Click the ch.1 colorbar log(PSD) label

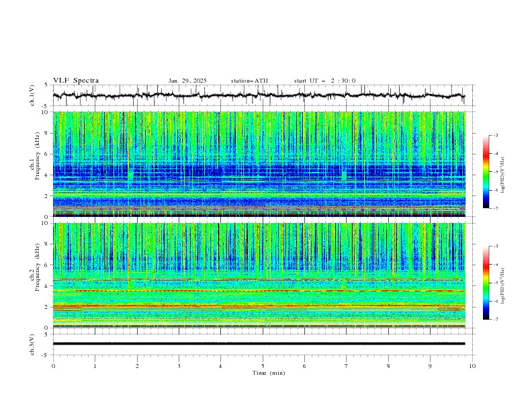point(502,175)
